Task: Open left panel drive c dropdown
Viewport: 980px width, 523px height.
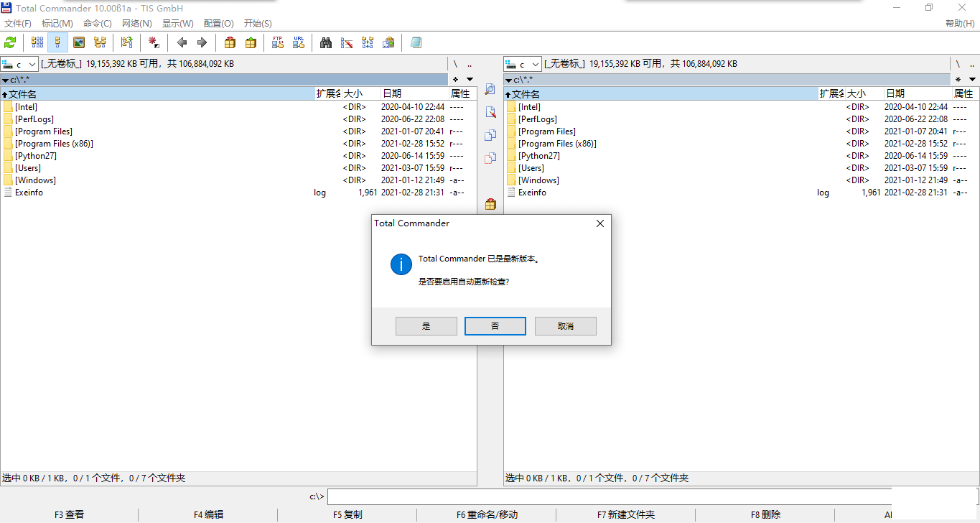Action: [19, 64]
